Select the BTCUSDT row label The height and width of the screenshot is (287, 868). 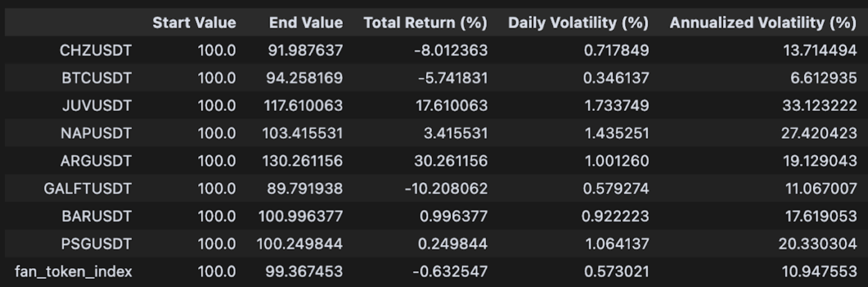pyautogui.click(x=97, y=78)
